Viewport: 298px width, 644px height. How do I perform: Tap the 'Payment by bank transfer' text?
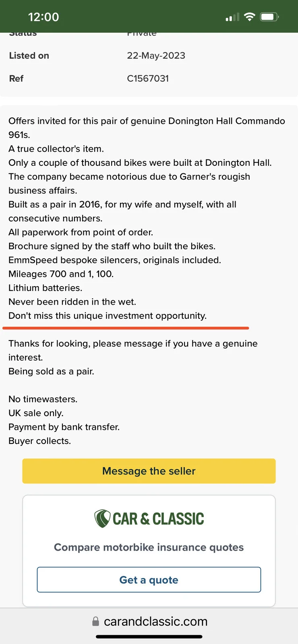[64, 427]
